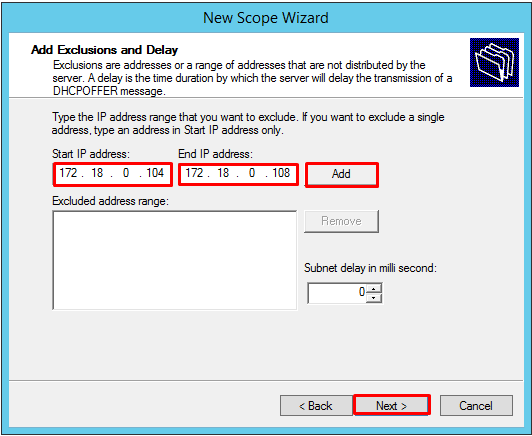The image size is (532, 436).
Task: Click the 'Excluded address range:' label
Action: [x=110, y=201]
